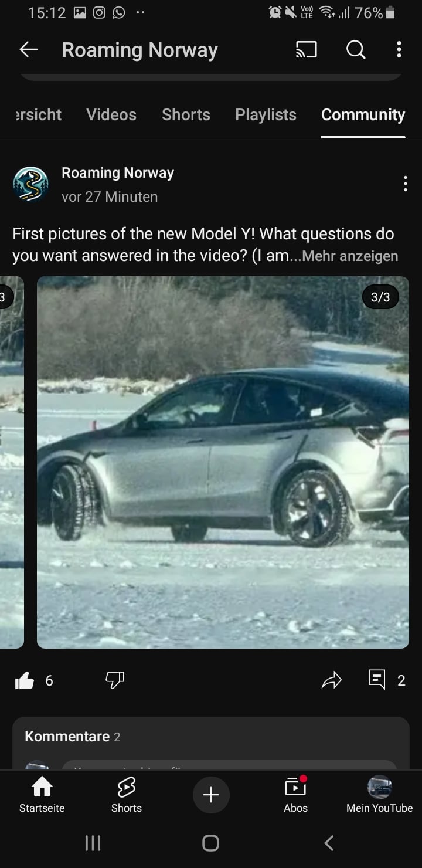Image resolution: width=422 pixels, height=868 pixels.
Task: Open Abos subscriptions in bottom bar
Action: coord(295,795)
